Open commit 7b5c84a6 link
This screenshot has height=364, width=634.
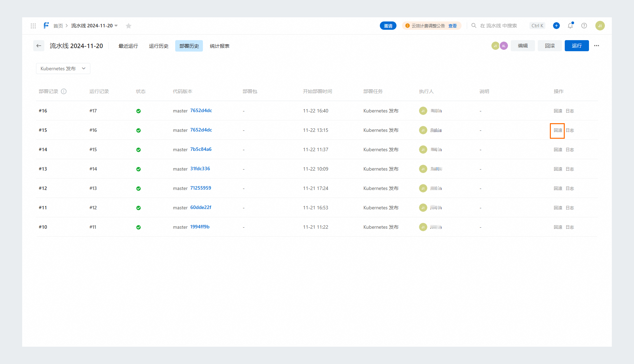click(201, 149)
